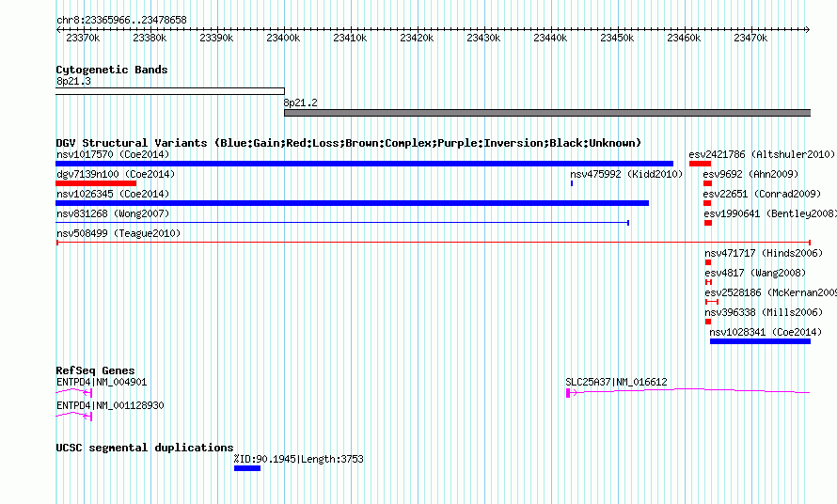Click the 8p21.2 band label
Image resolution: width=837 pixels, height=504 pixels.
pyautogui.click(x=301, y=102)
